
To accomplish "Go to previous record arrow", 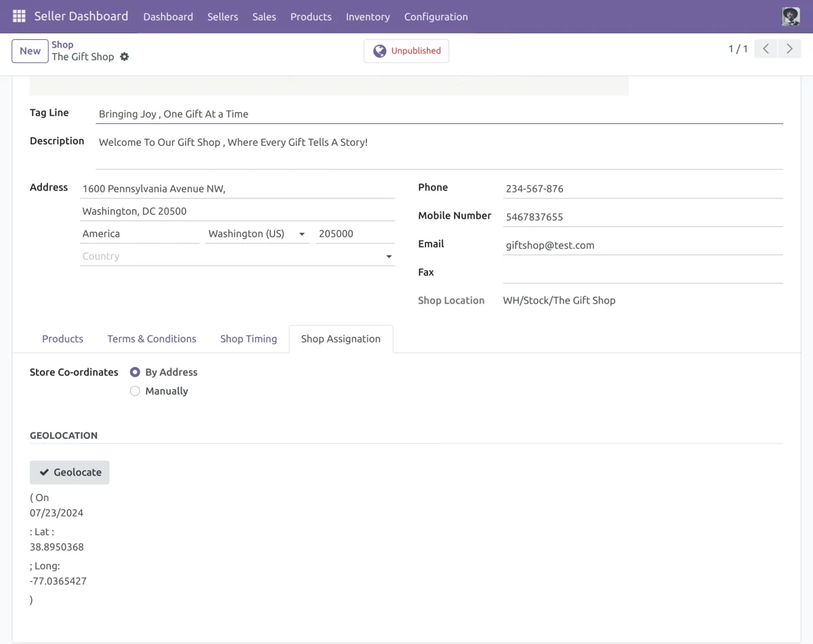I will 766,49.
